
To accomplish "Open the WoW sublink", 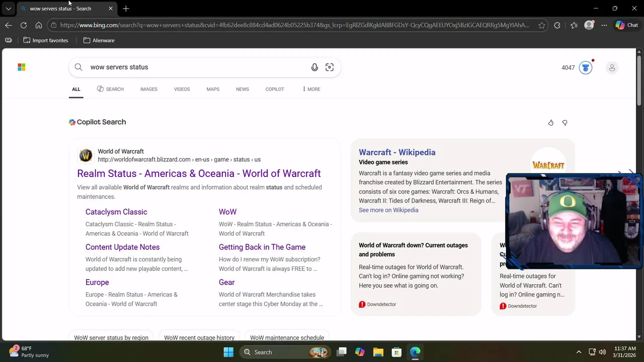I will click(227, 212).
